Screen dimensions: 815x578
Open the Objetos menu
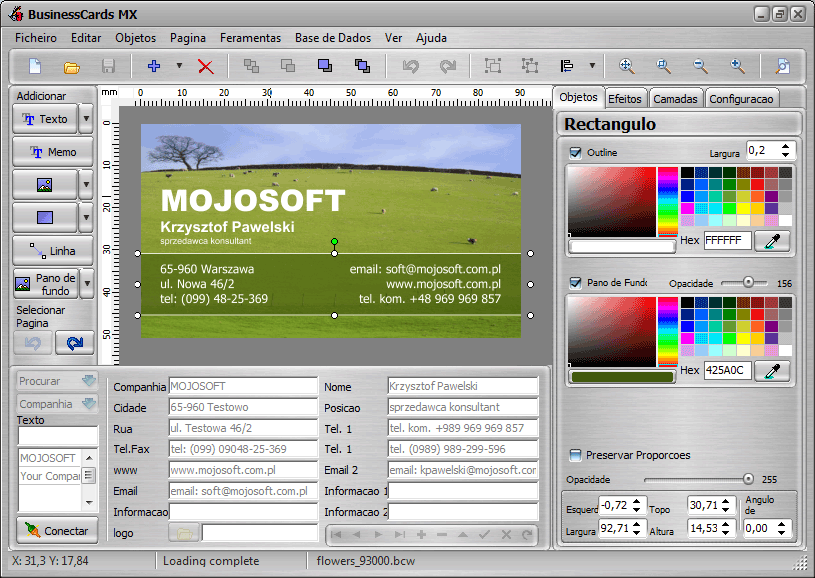(x=136, y=38)
